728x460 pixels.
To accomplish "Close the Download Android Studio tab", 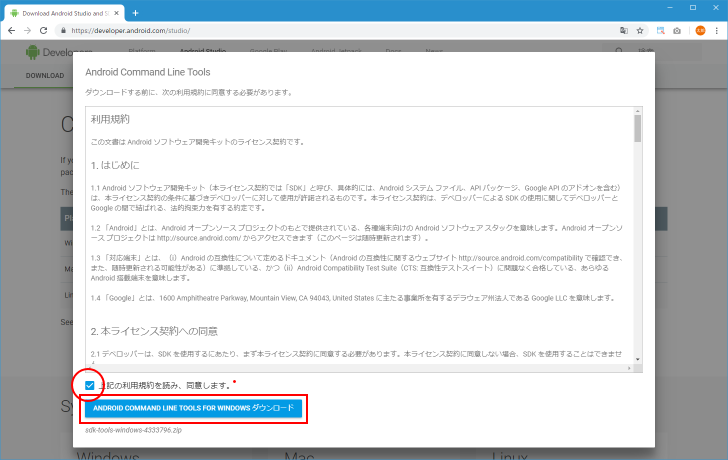I will pos(117,13).
